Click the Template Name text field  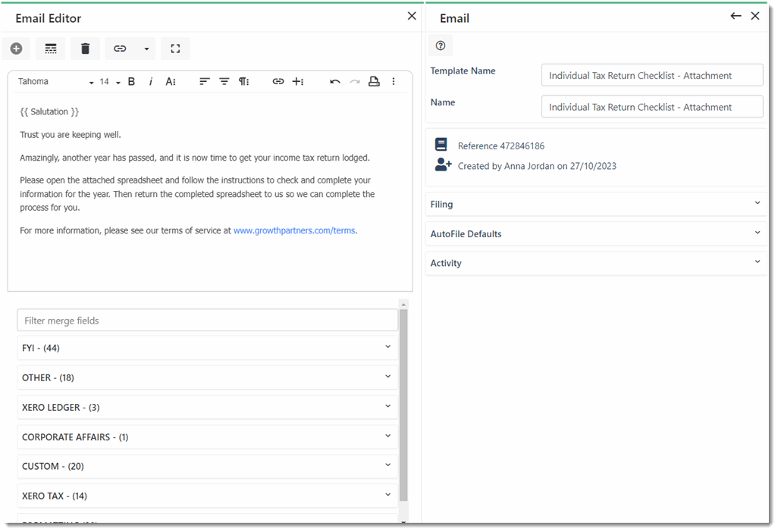pyautogui.click(x=651, y=75)
